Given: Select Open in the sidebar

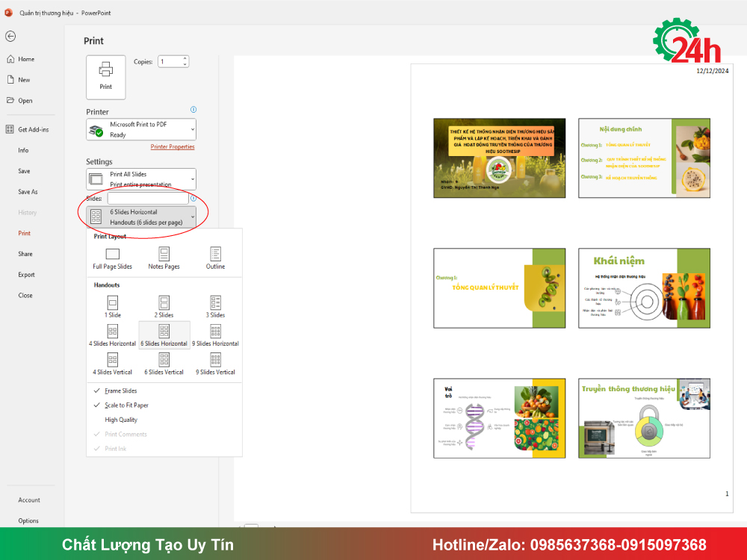Looking at the screenshot, I should tap(20, 101).
